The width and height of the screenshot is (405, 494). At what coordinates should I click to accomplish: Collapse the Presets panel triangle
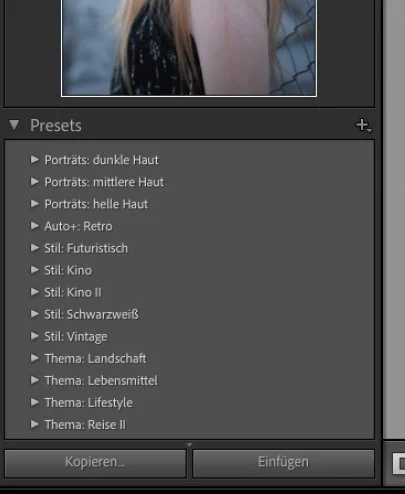point(14,125)
